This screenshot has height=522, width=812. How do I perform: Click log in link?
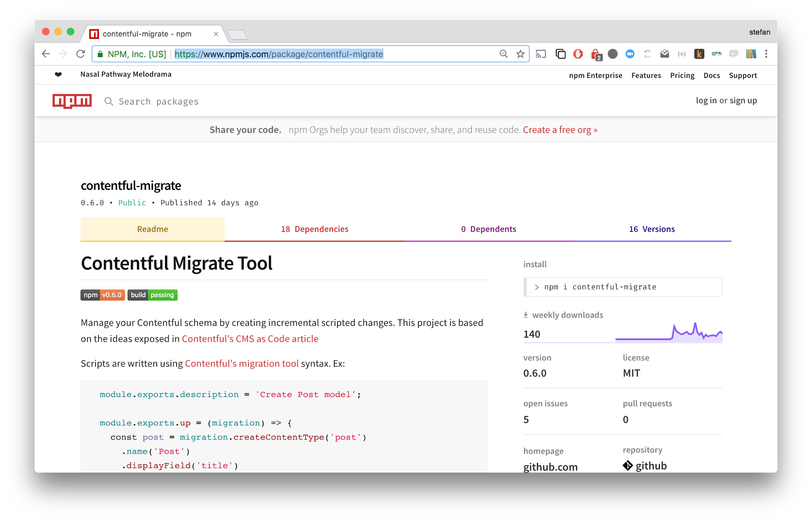(x=706, y=101)
